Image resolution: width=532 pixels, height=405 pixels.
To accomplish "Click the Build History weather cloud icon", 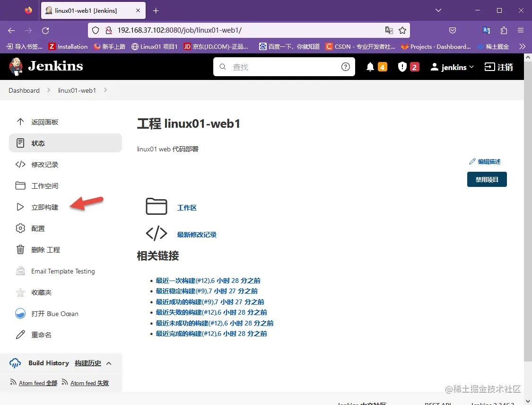I will point(15,363).
